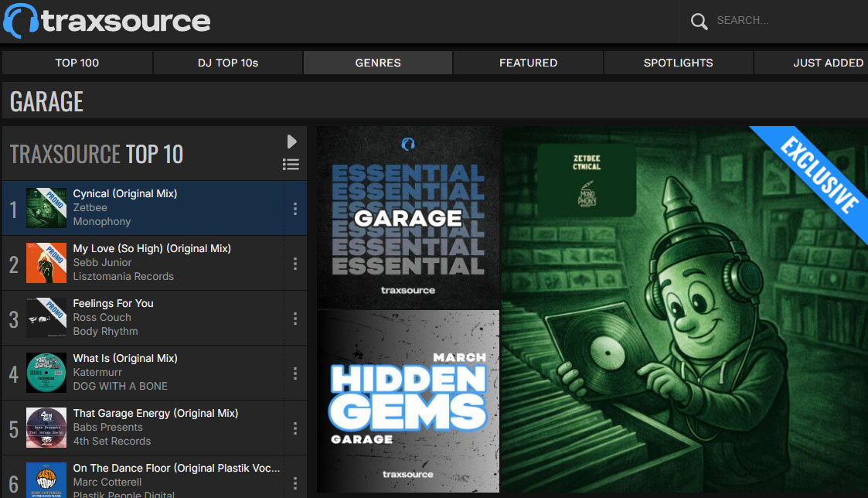
Task: Open the March Hidden Gems Garage banner
Action: [x=408, y=400]
